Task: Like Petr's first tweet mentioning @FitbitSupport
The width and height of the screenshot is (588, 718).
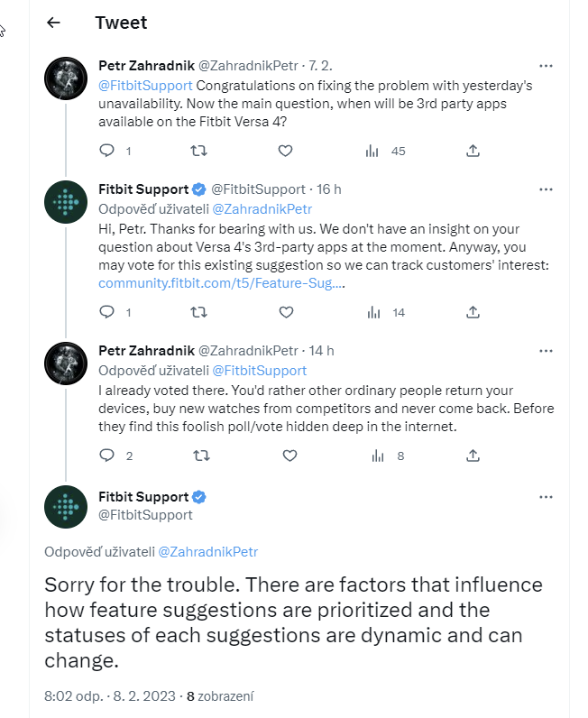Action: [285, 151]
